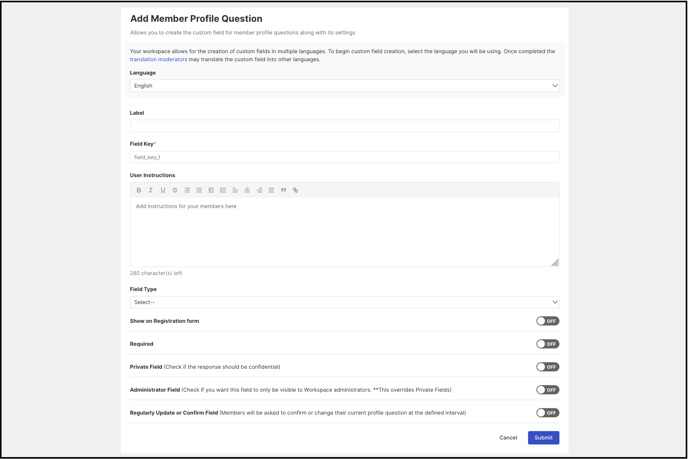Open the translation moderators link
Image resolution: width=688 pixels, height=459 pixels.
(158, 59)
